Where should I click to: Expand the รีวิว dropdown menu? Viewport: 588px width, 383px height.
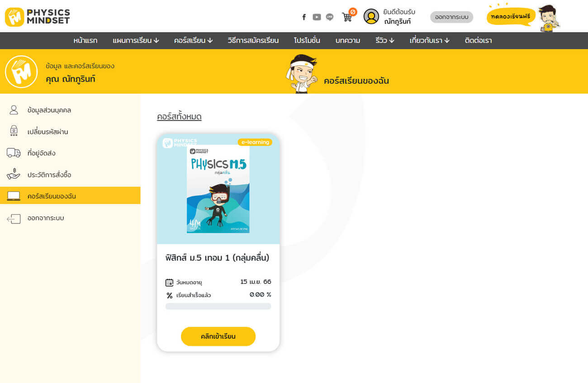tap(384, 40)
